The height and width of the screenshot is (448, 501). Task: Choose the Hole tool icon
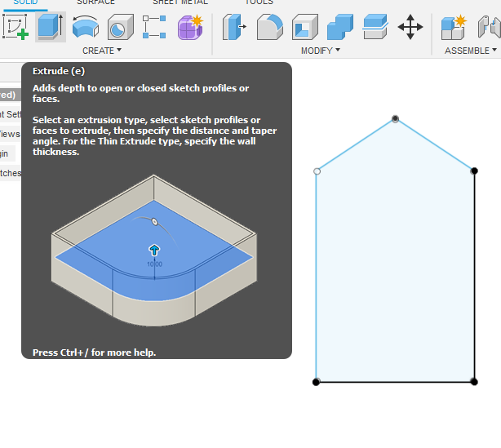(x=121, y=27)
